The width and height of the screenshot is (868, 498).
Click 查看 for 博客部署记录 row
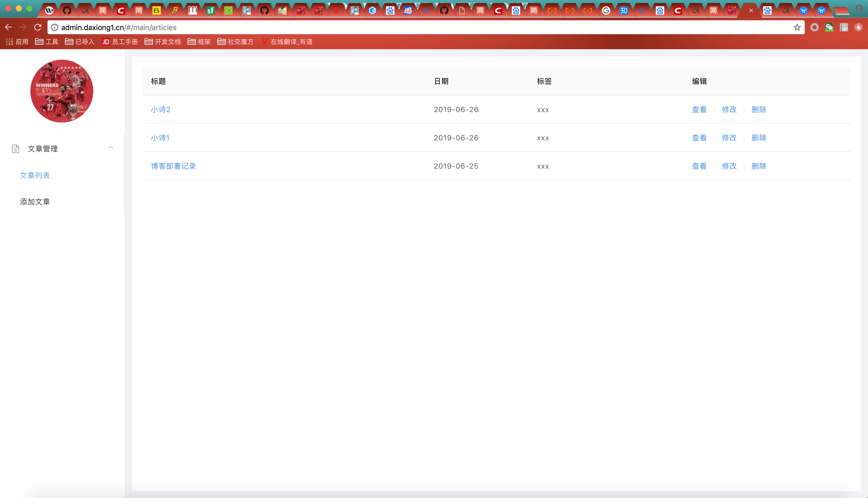[699, 166]
